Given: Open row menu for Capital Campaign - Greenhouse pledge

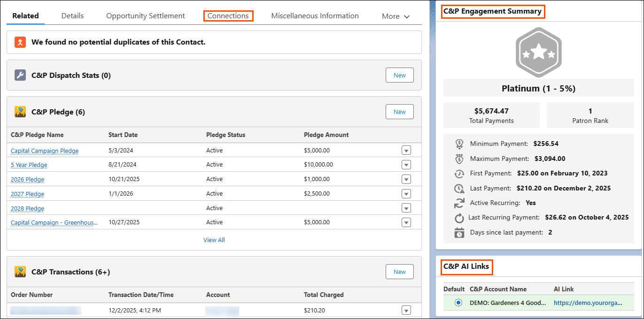Looking at the screenshot, I should tap(406, 222).
